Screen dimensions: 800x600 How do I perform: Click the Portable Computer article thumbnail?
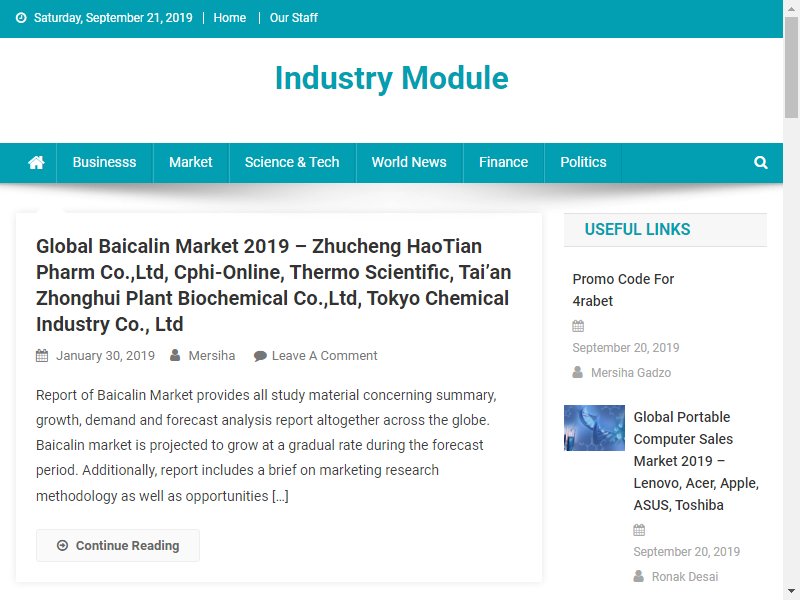[x=594, y=428]
